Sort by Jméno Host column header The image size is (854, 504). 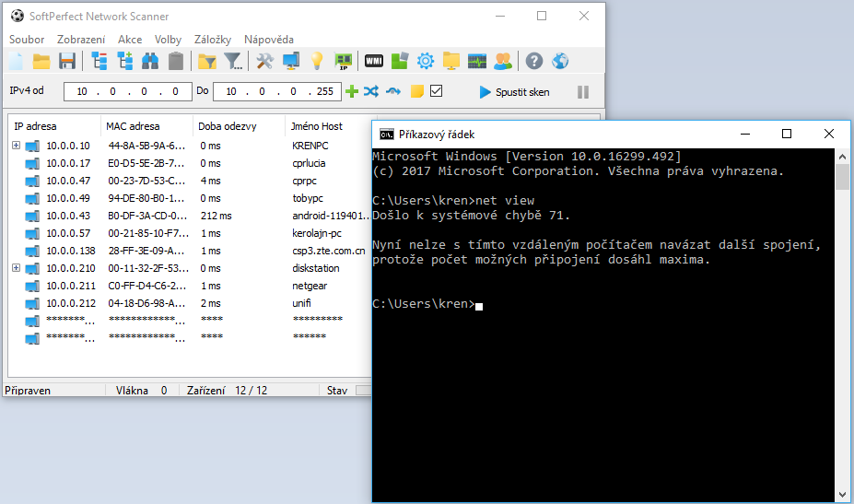point(329,126)
